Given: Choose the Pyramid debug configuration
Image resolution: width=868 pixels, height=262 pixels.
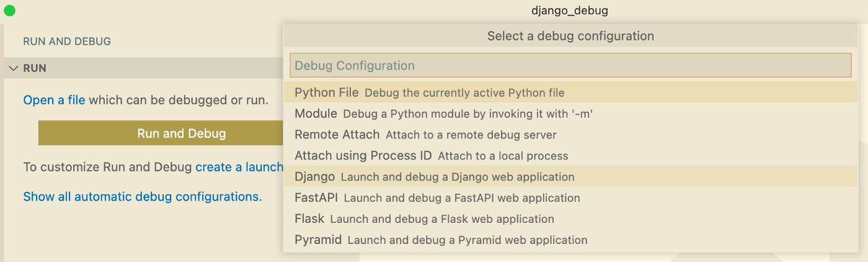Looking at the screenshot, I should pos(571,240).
